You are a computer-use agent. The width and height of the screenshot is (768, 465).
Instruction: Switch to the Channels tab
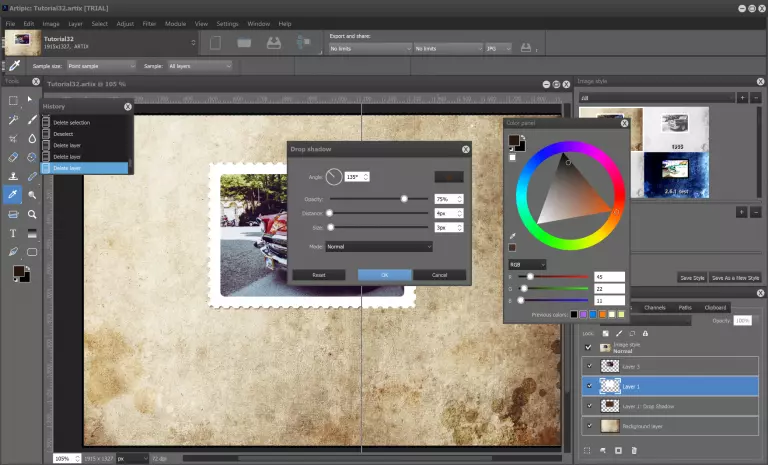pyautogui.click(x=655, y=308)
